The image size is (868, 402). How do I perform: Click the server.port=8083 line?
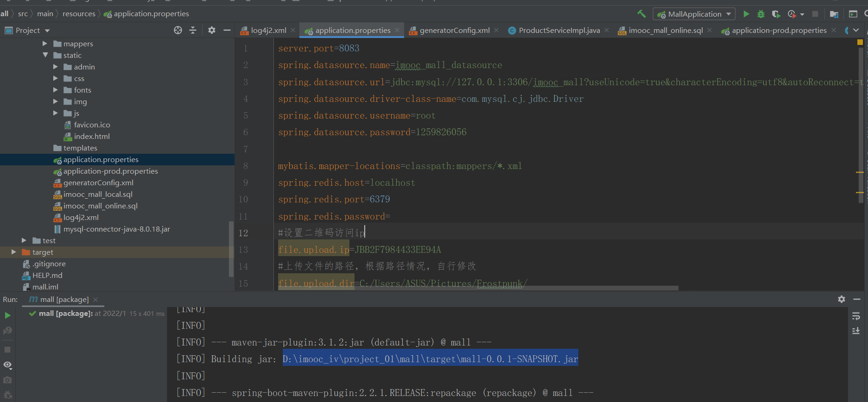click(x=319, y=48)
